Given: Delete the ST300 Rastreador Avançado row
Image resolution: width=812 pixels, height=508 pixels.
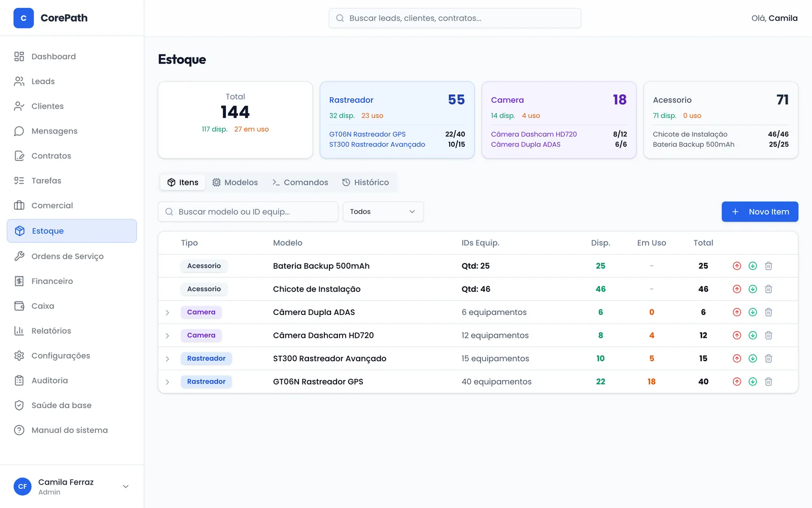Looking at the screenshot, I should pos(768,359).
